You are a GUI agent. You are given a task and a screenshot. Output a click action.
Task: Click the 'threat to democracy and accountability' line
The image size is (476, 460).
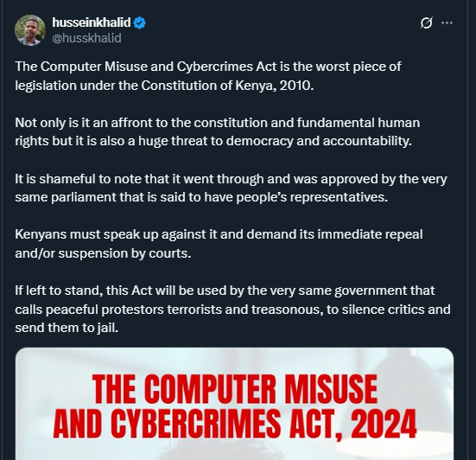pos(213,141)
